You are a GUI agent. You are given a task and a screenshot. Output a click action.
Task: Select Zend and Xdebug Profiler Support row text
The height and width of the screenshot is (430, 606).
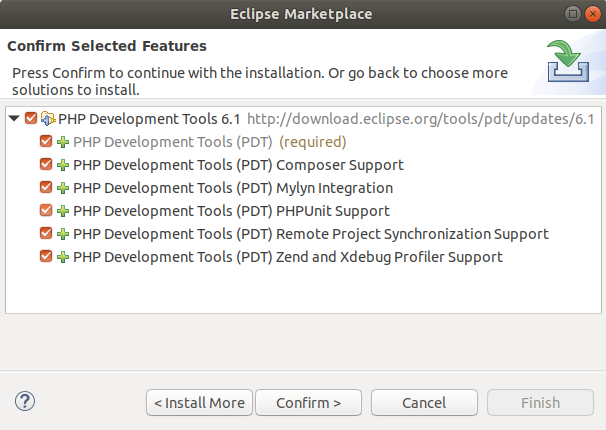point(288,257)
